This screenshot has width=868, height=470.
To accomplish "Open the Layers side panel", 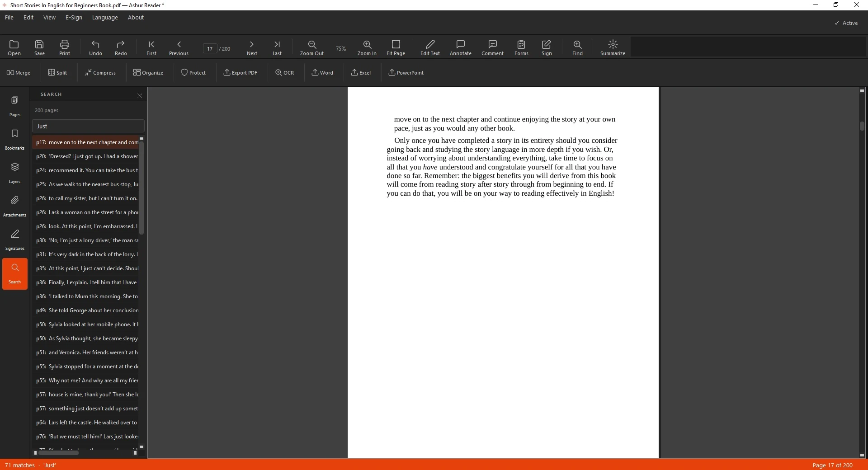I will [x=14, y=173].
